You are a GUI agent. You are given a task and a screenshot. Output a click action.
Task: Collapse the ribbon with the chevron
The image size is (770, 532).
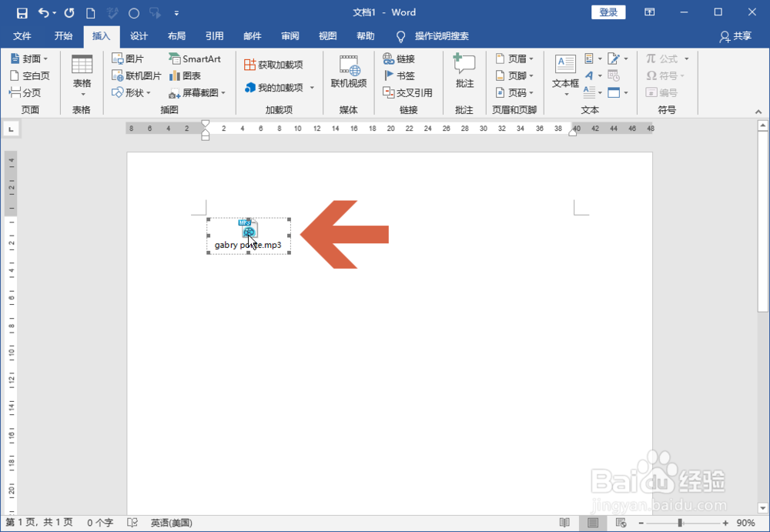point(758,112)
